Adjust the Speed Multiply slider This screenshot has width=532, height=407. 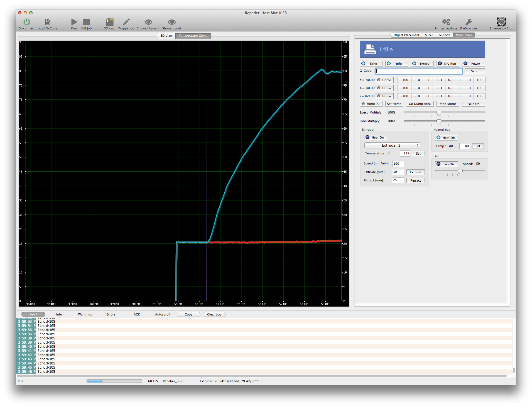(x=439, y=113)
